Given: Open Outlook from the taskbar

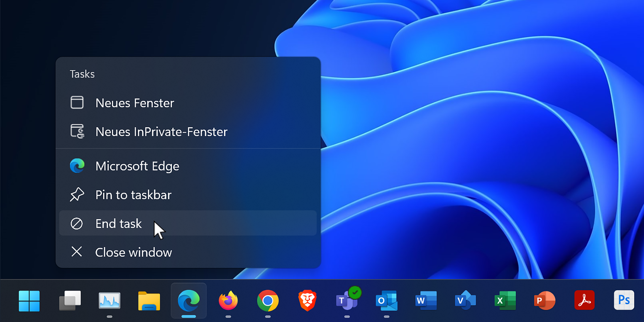Looking at the screenshot, I should click(x=386, y=301).
